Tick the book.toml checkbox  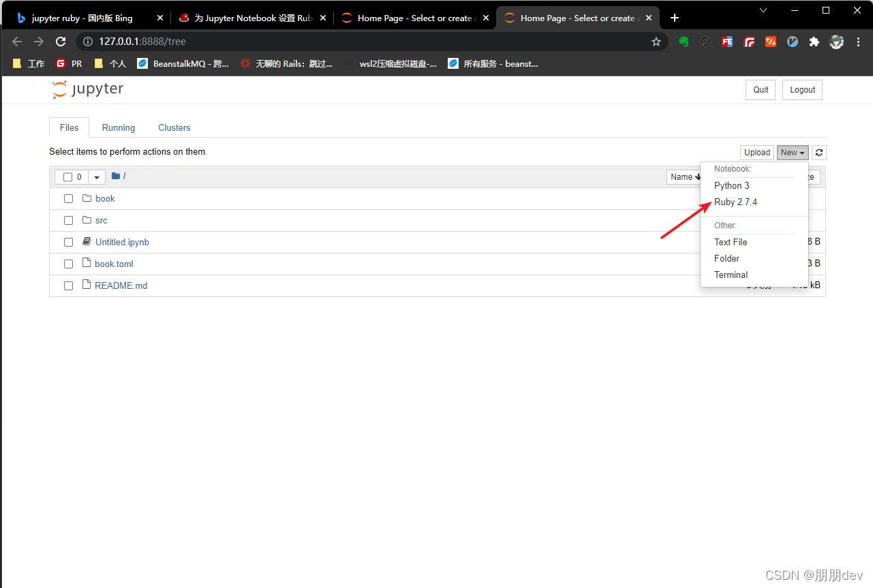point(68,264)
